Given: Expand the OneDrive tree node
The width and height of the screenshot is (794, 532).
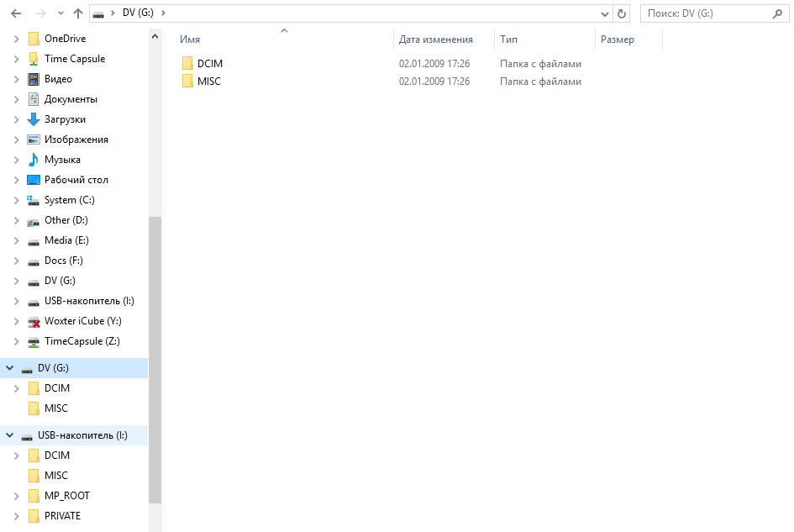Looking at the screenshot, I should [x=16, y=39].
